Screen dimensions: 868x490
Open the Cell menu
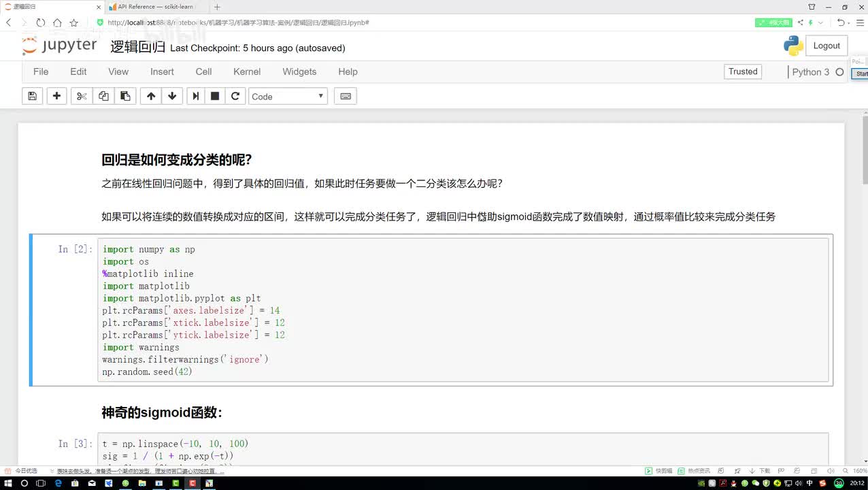click(x=203, y=71)
